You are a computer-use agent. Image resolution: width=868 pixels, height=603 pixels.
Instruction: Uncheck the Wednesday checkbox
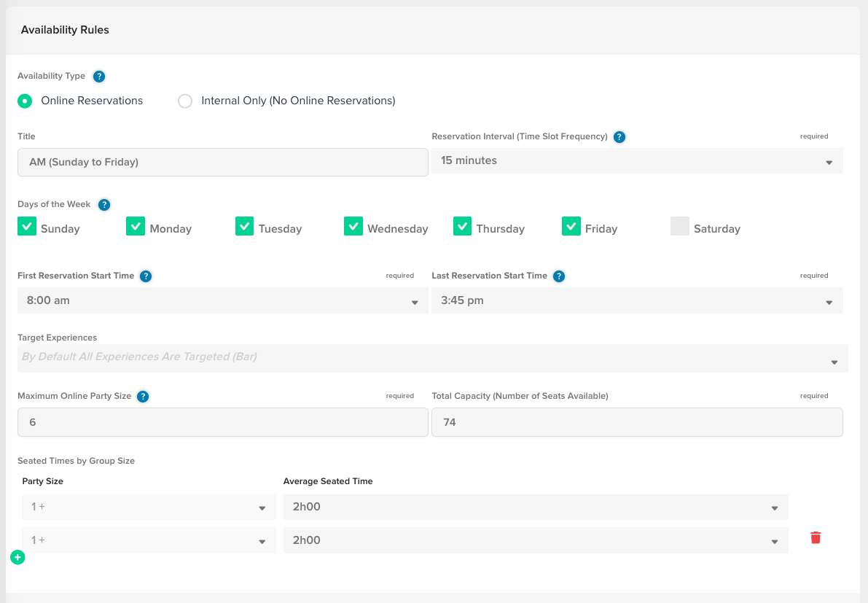pyautogui.click(x=353, y=227)
